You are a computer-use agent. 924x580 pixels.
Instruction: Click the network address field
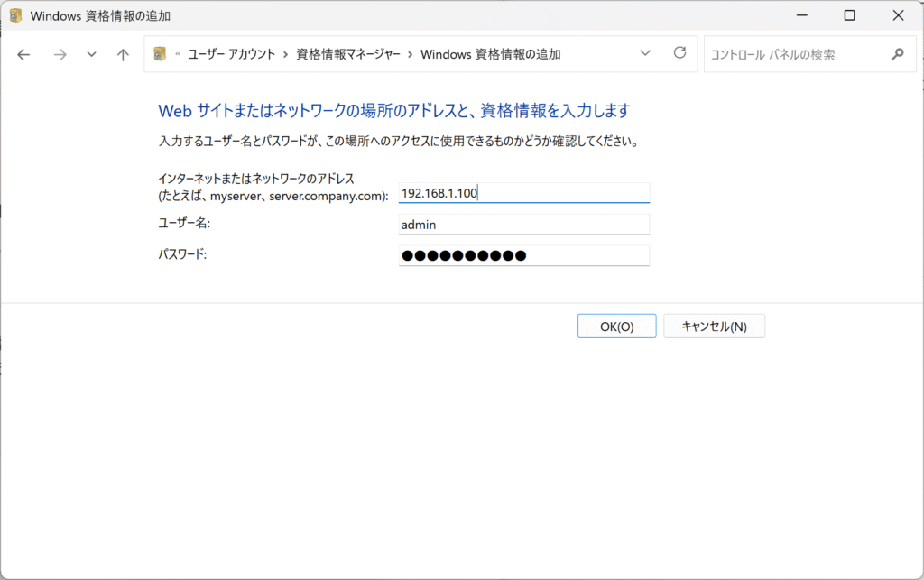pyautogui.click(x=524, y=193)
